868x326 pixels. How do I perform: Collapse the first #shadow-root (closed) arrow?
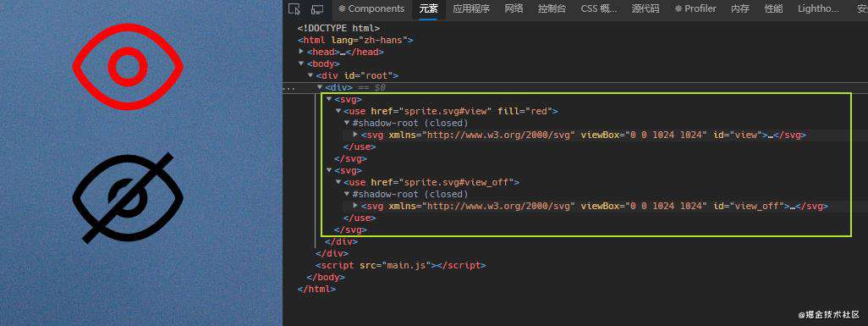(x=347, y=123)
